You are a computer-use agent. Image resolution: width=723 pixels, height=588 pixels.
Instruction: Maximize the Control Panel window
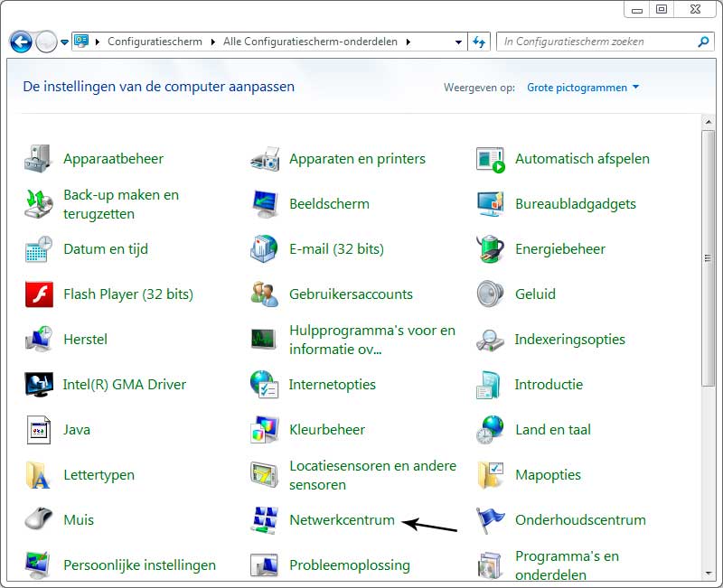tap(662, 10)
